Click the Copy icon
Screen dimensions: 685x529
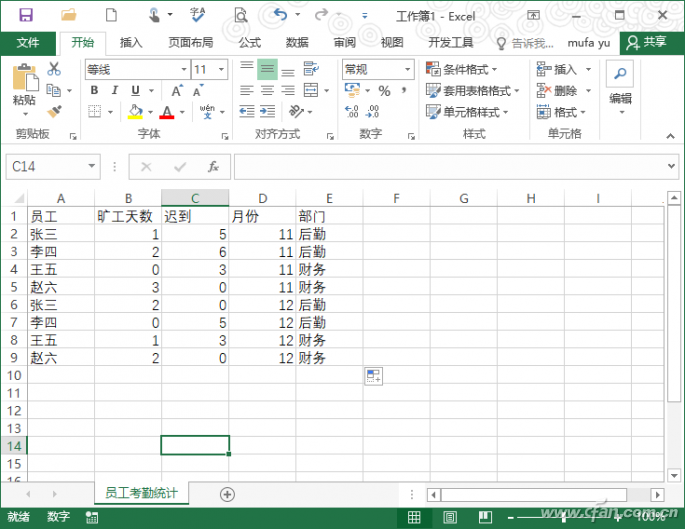(54, 90)
